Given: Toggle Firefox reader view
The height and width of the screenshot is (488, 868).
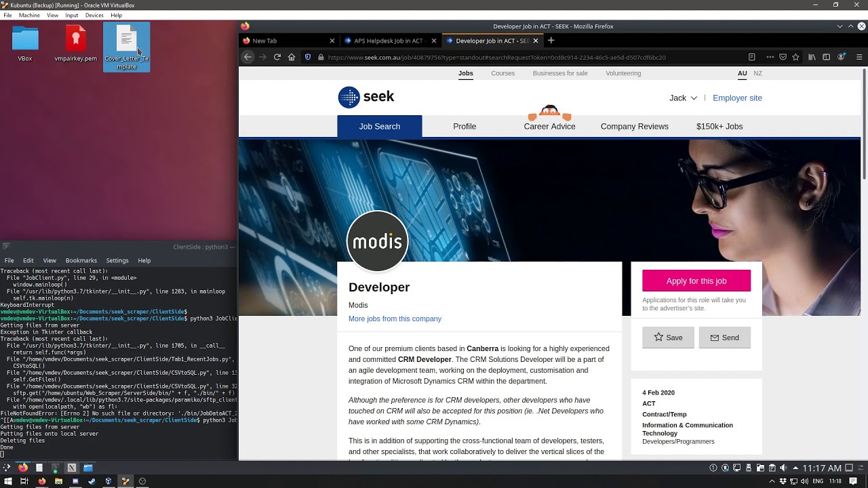Looking at the screenshot, I should [x=751, y=58].
